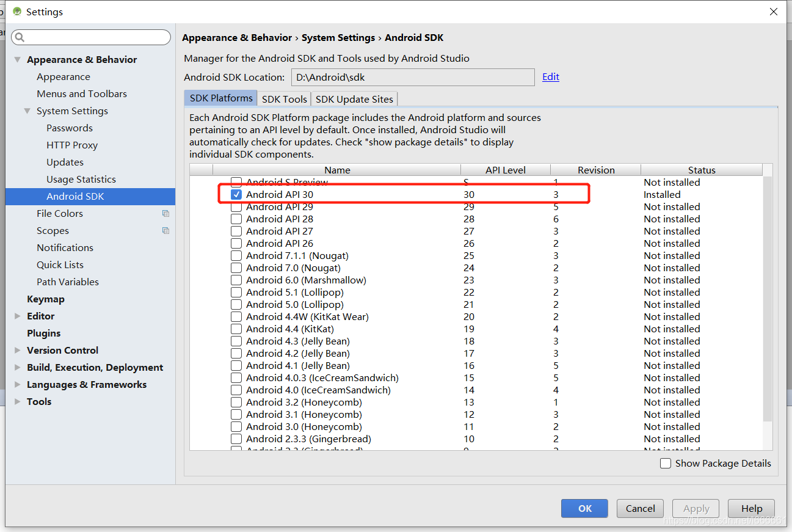Click the File Colors panel icon
Viewport: 792px width, 532px height.
(165, 213)
